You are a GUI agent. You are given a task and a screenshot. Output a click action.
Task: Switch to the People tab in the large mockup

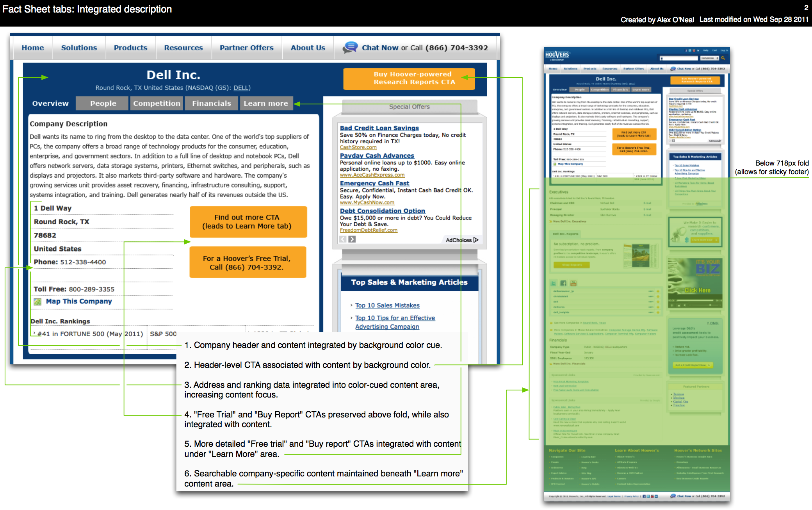103,103
